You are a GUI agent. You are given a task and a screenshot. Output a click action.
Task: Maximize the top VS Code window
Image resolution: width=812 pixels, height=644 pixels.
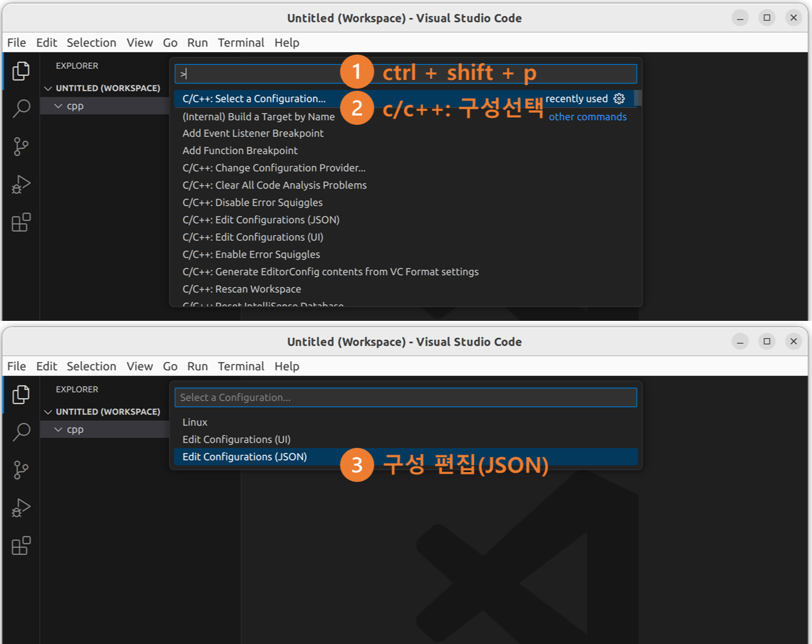click(x=767, y=18)
